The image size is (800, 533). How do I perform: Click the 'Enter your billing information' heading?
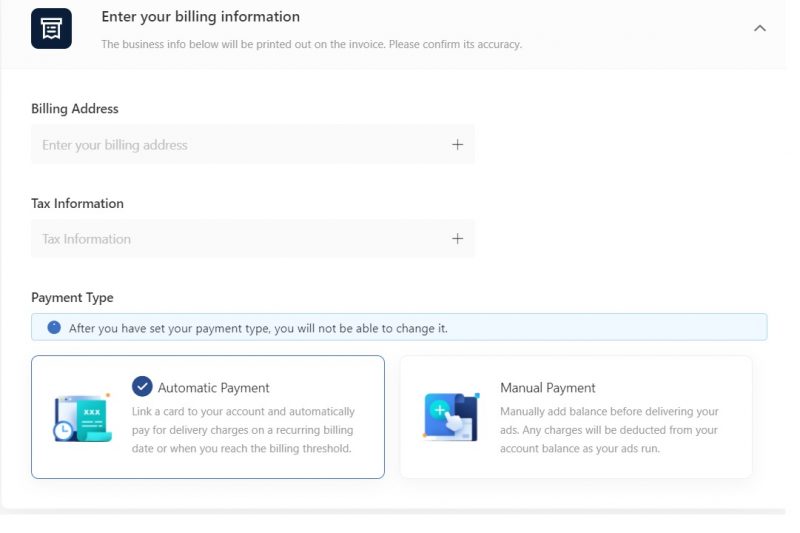tap(200, 17)
